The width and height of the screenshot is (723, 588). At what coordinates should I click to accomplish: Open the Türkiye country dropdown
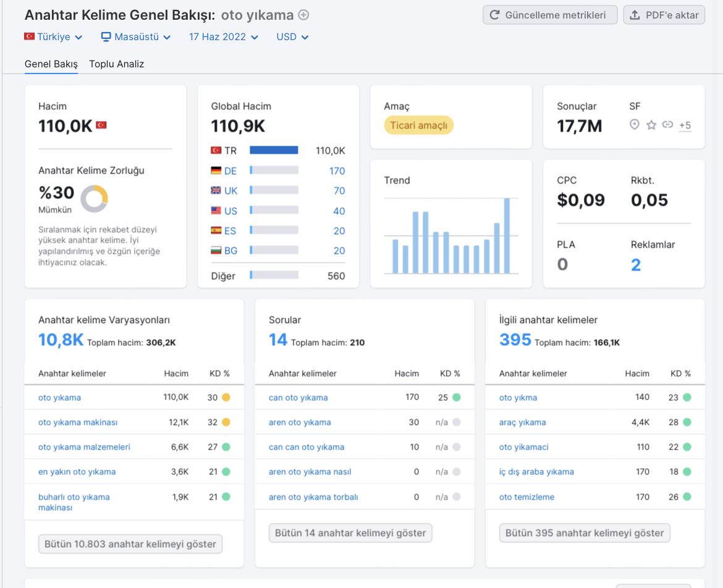[x=54, y=37]
